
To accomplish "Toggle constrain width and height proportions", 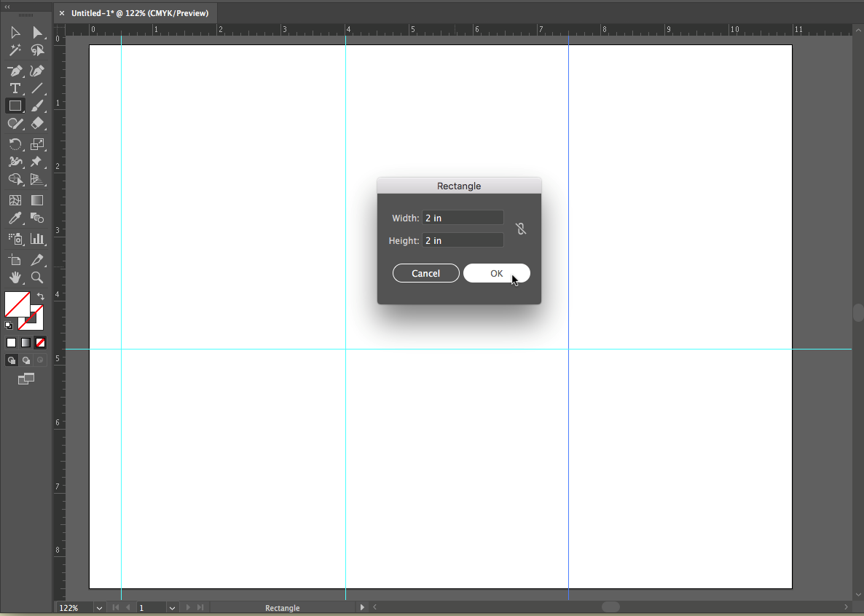I will click(x=521, y=229).
